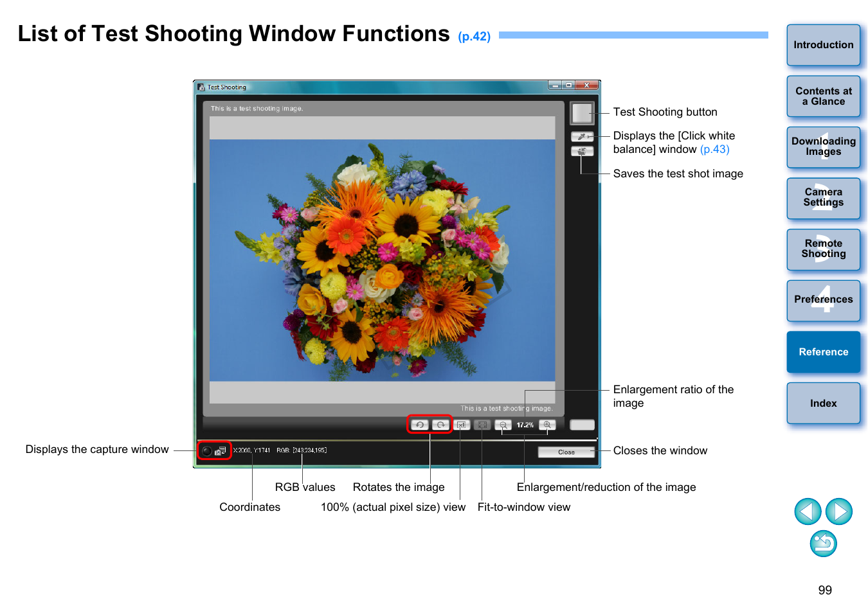The height and width of the screenshot is (613, 868).
Task: Close Test Shooting window via title bar X
Action: (x=586, y=85)
